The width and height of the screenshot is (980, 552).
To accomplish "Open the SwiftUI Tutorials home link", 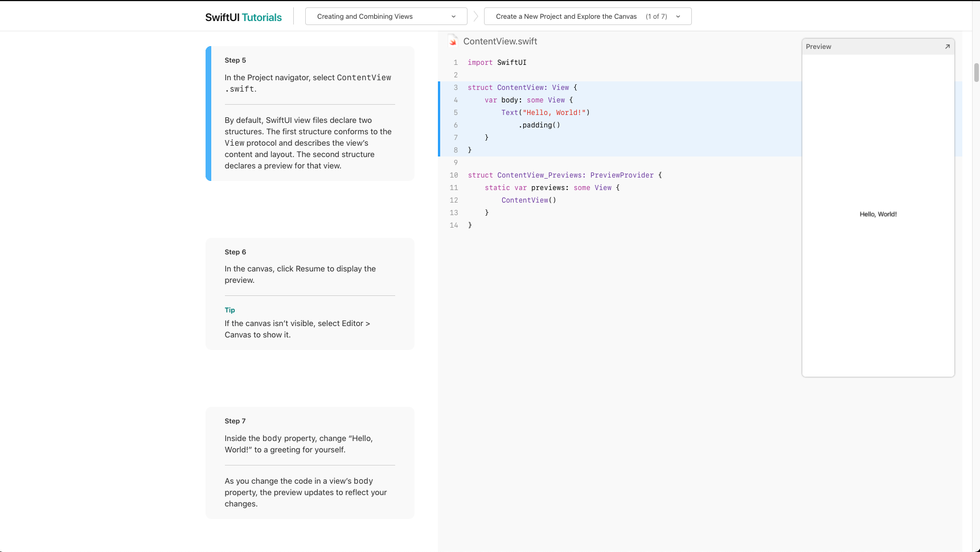I will click(243, 17).
